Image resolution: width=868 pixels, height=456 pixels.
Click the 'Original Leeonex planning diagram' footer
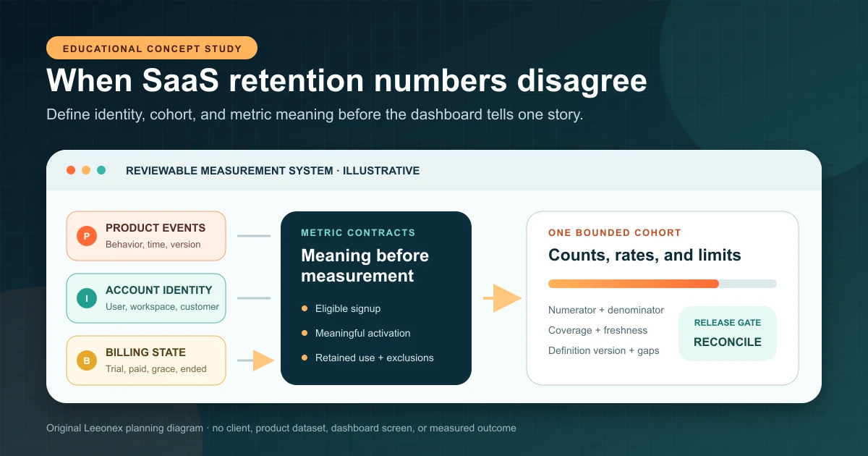tap(281, 428)
